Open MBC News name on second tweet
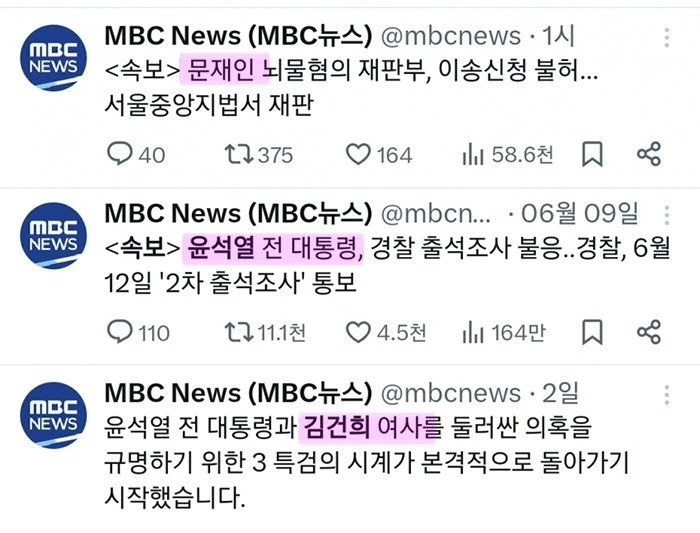 pyautogui.click(x=238, y=213)
